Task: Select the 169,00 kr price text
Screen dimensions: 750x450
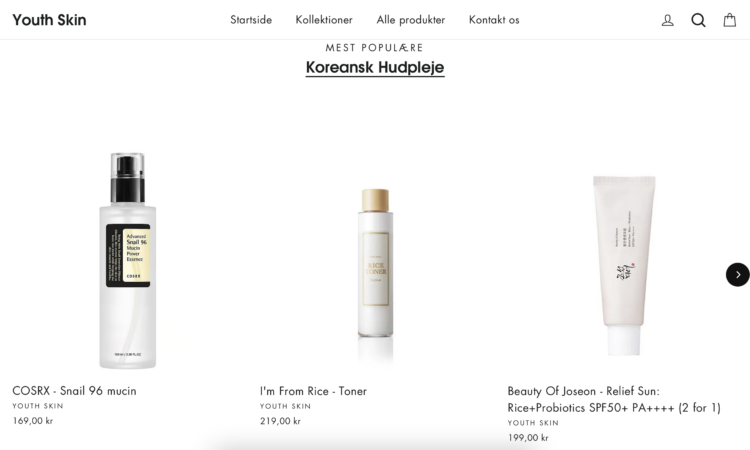Action: tap(33, 421)
